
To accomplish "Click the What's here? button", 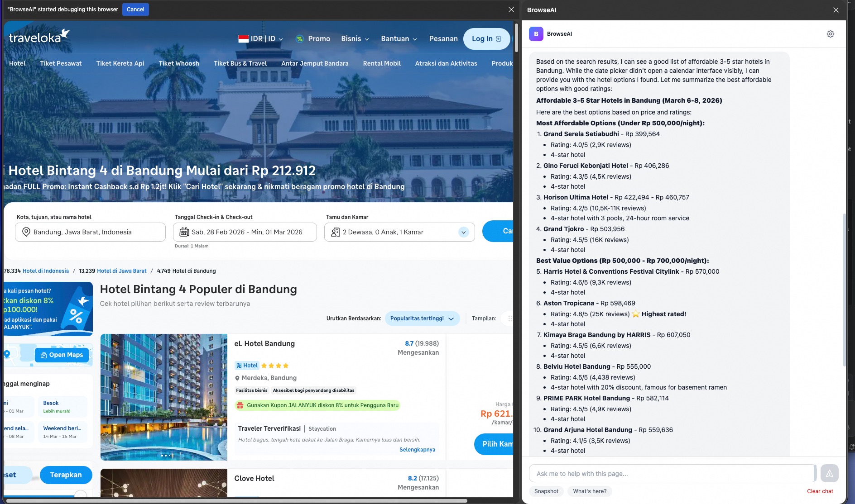I will [x=590, y=491].
